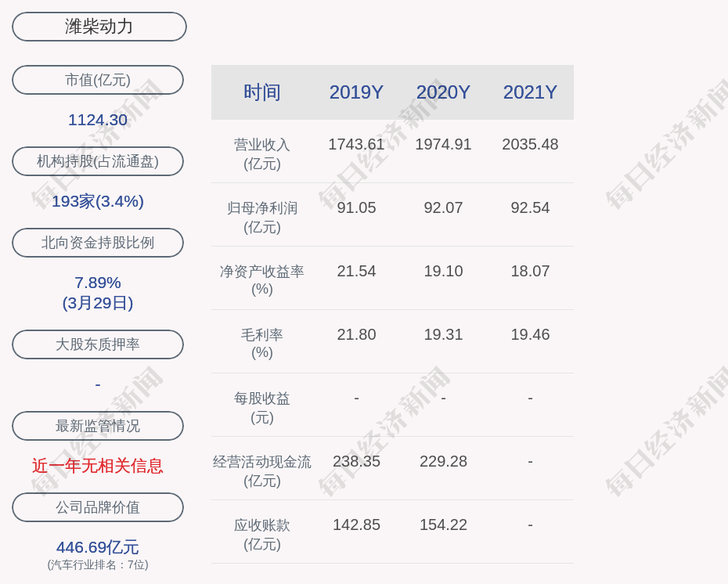Click the 应收账款(亿元) row label
728x584 pixels.
(x=262, y=535)
